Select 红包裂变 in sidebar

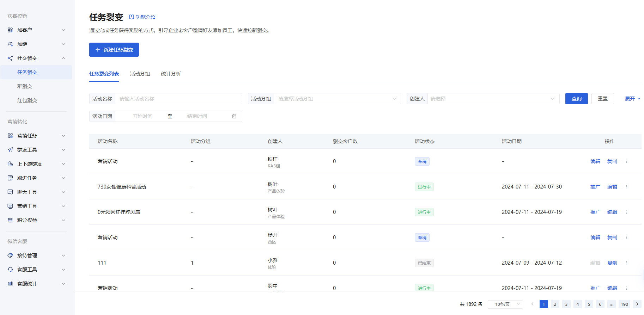tap(27, 100)
